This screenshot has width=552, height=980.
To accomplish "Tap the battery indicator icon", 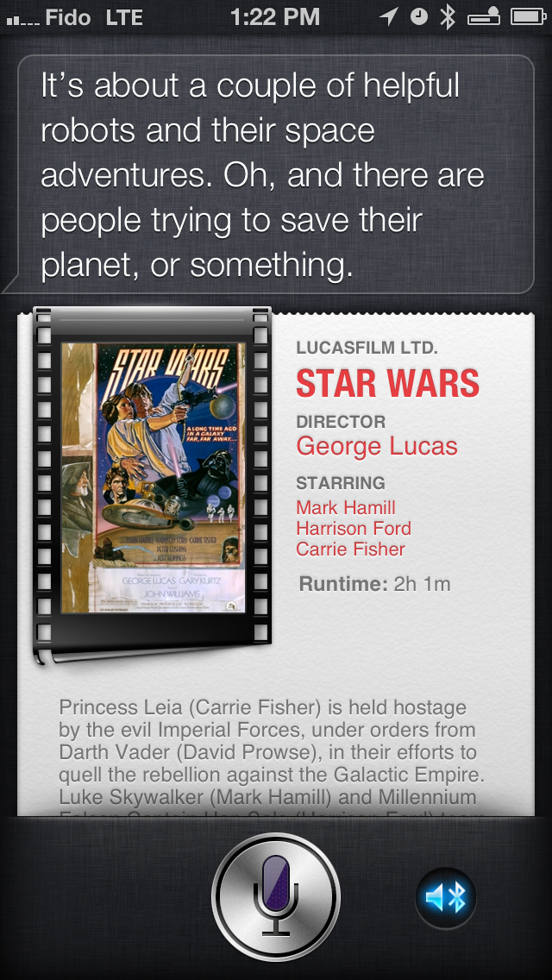I will pyautogui.click(x=528, y=17).
